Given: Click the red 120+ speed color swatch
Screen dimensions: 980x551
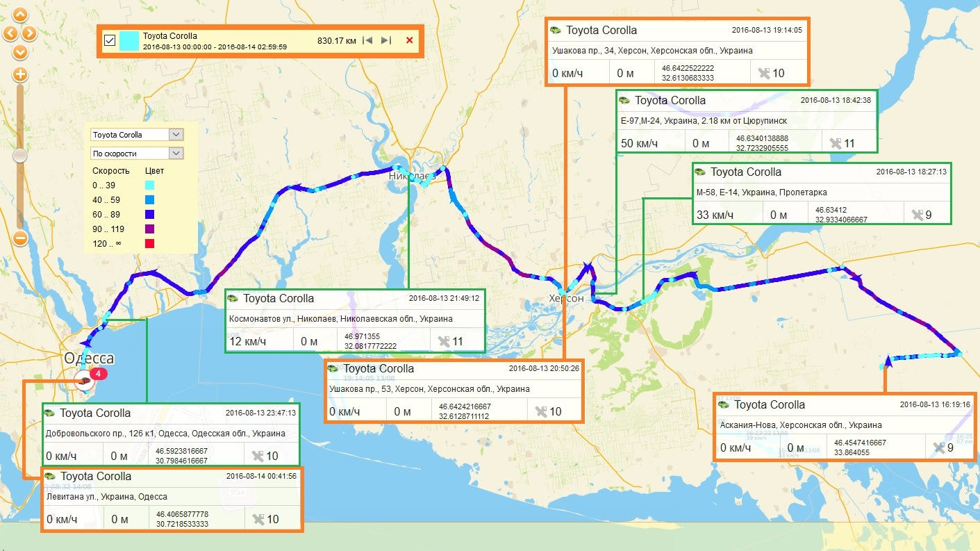Looking at the screenshot, I should pos(150,243).
